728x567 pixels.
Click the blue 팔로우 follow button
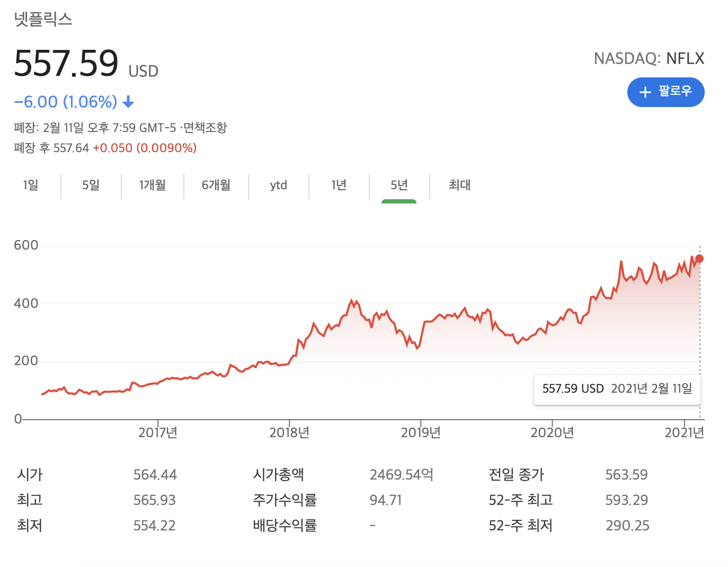[x=665, y=92]
